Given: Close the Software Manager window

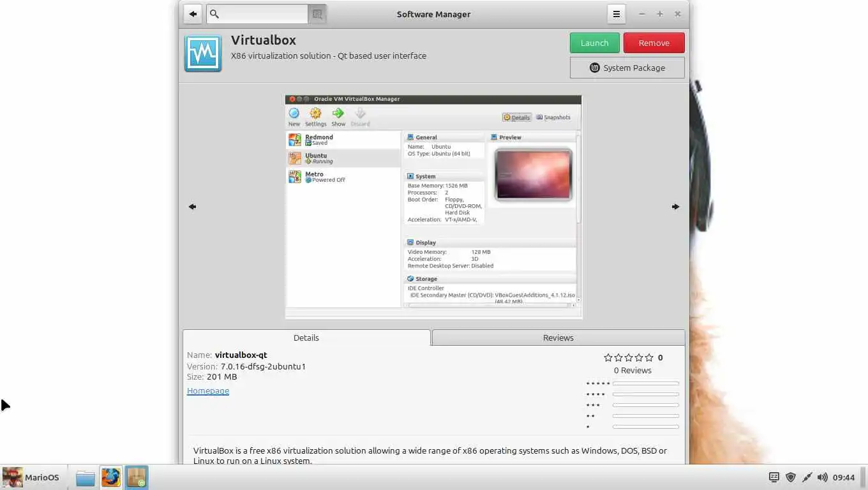Looking at the screenshot, I should [x=678, y=14].
